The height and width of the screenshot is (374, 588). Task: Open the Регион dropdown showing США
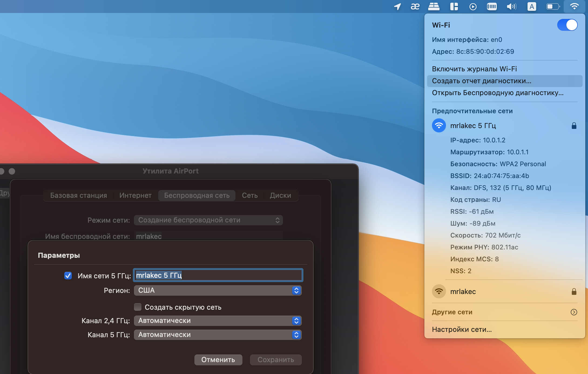click(x=218, y=290)
